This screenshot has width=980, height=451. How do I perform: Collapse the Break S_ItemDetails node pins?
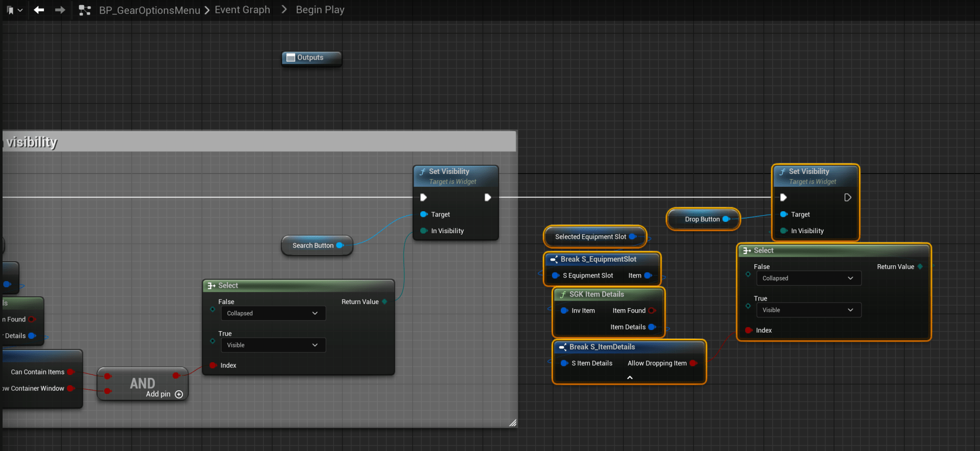tap(630, 378)
